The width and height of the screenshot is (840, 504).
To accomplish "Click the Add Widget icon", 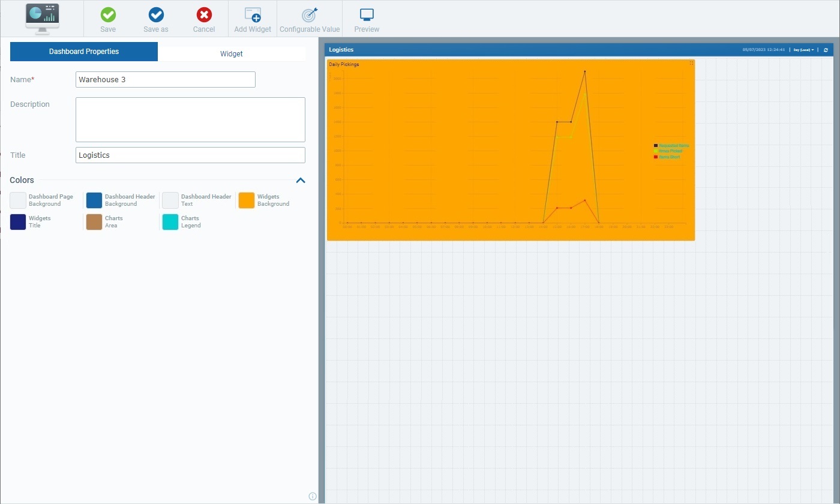I will 253,14.
